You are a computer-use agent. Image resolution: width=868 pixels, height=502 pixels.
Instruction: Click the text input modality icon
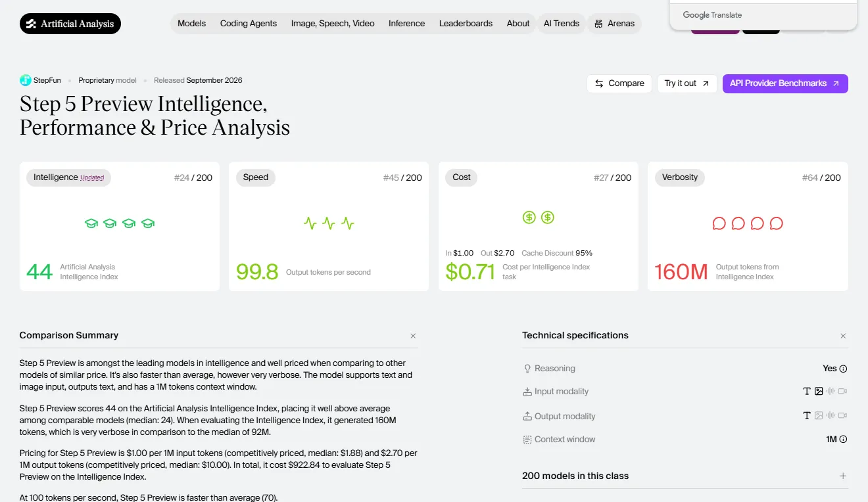click(x=807, y=391)
